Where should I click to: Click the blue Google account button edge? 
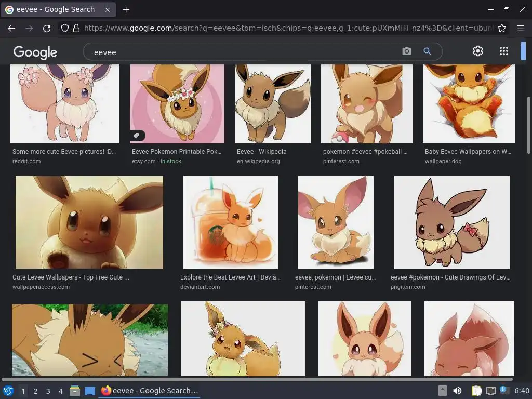pos(523,51)
